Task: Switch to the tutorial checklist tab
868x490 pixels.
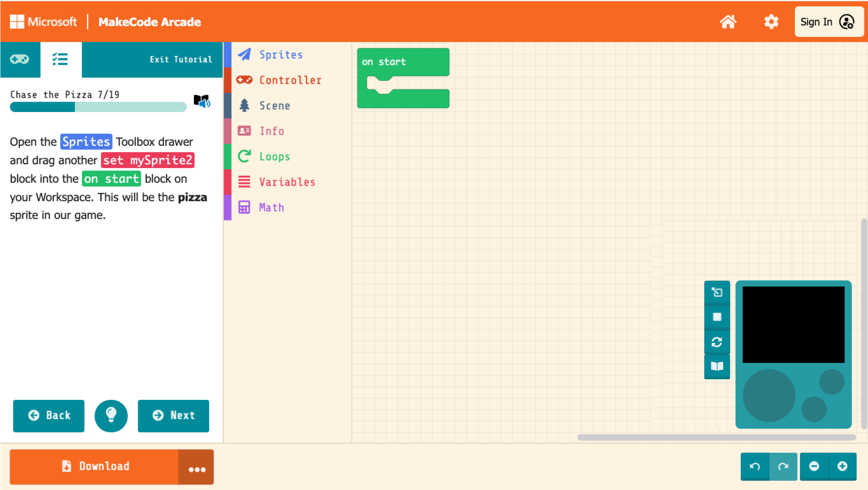Action: point(61,59)
